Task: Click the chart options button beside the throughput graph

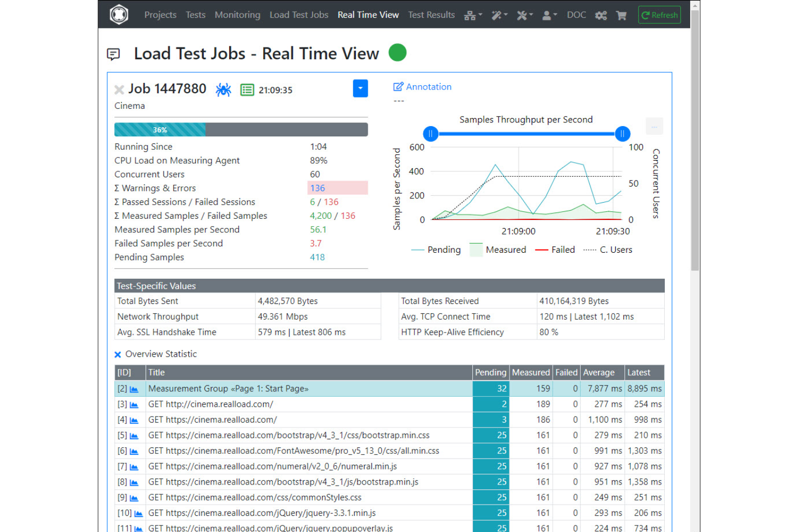Action: [x=654, y=126]
